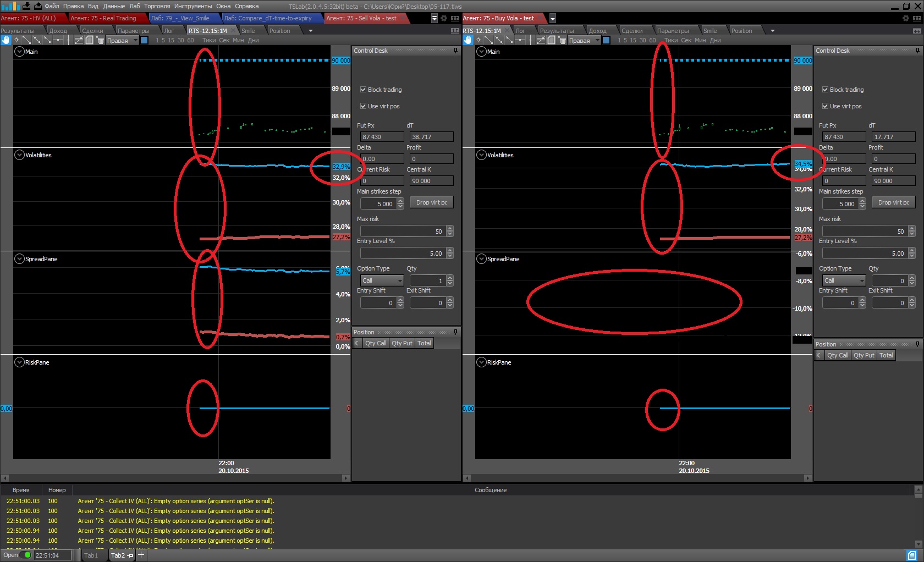
Task: Open the log document icon in status bar
Action: pyautogui.click(x=912, y=555)
